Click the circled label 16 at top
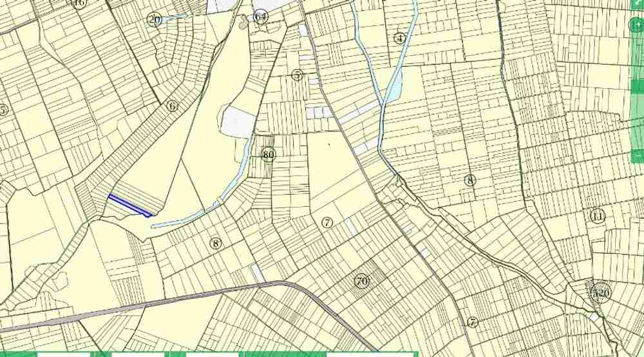This screenshot has width=644, height=357. (79, 3)
